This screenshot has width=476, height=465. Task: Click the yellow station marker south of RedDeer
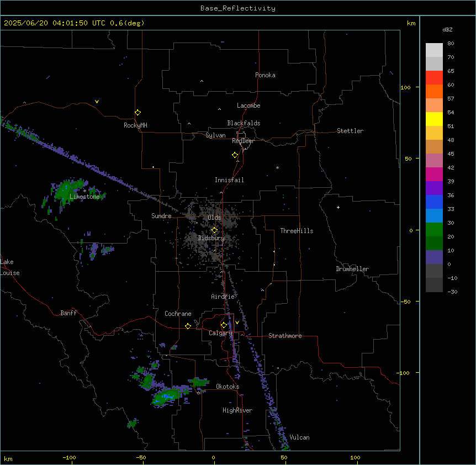[235, 155]
